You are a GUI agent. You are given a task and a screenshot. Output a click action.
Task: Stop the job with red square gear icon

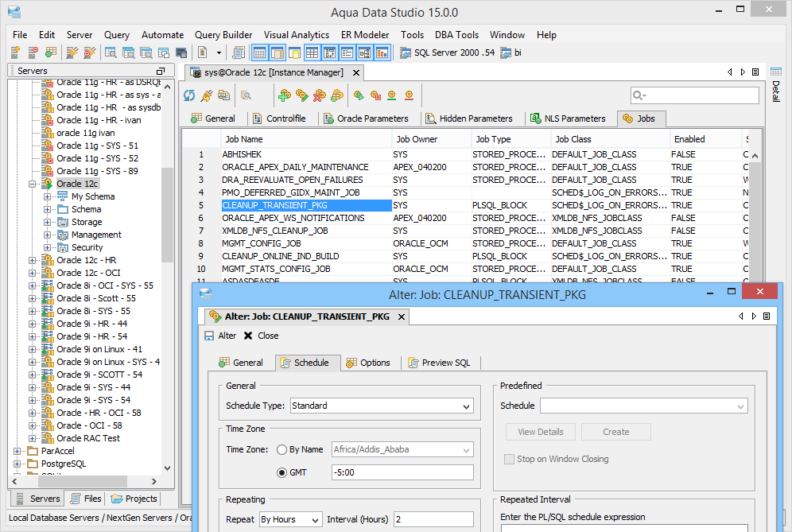375,95
